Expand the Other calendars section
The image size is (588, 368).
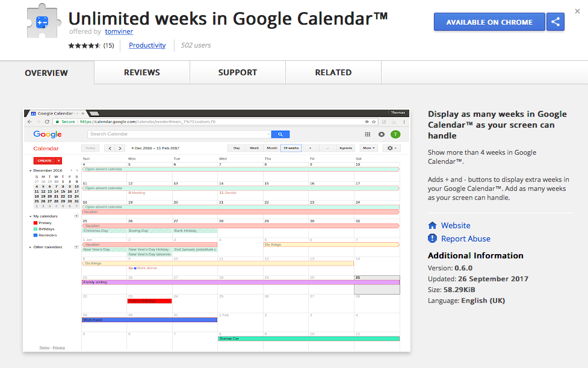click(30, 247)
